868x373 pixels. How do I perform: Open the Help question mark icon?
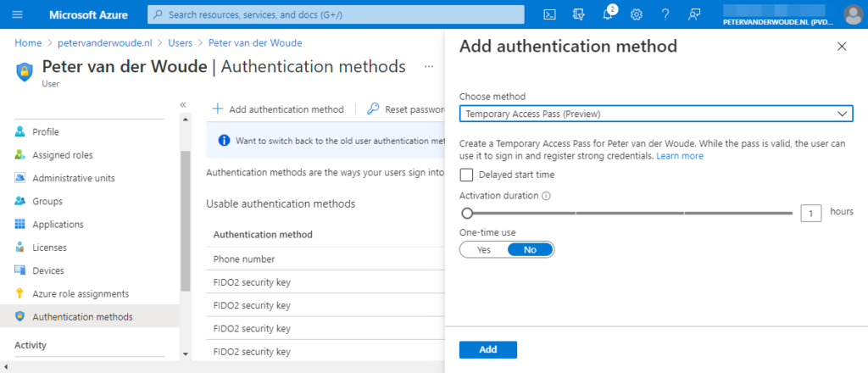click(x=665, y=14)
